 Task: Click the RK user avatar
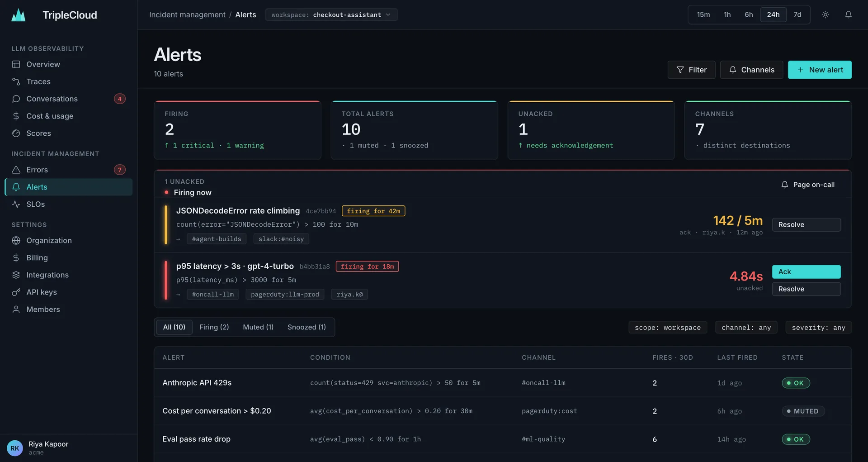[x=15, y=448]
